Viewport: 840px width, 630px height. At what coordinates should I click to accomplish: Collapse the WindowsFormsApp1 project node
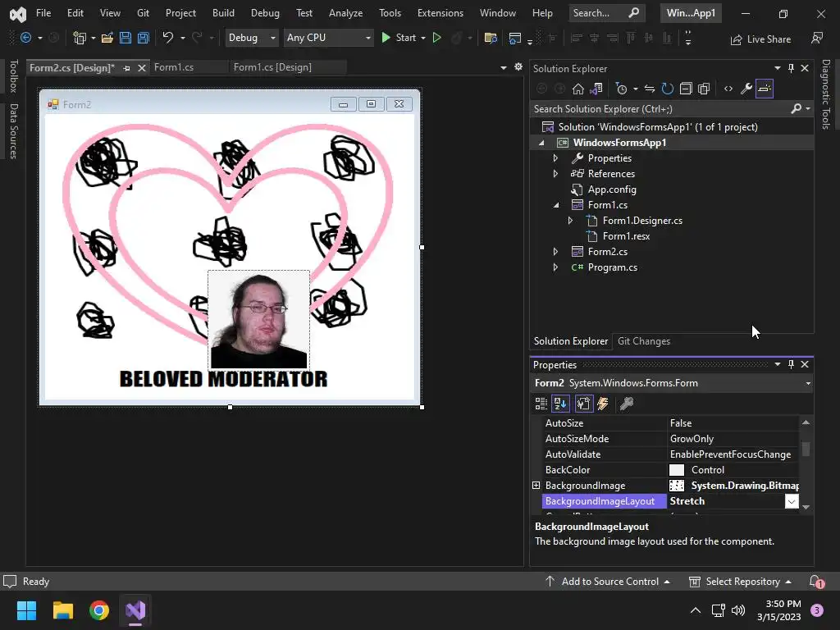(541, 143)
